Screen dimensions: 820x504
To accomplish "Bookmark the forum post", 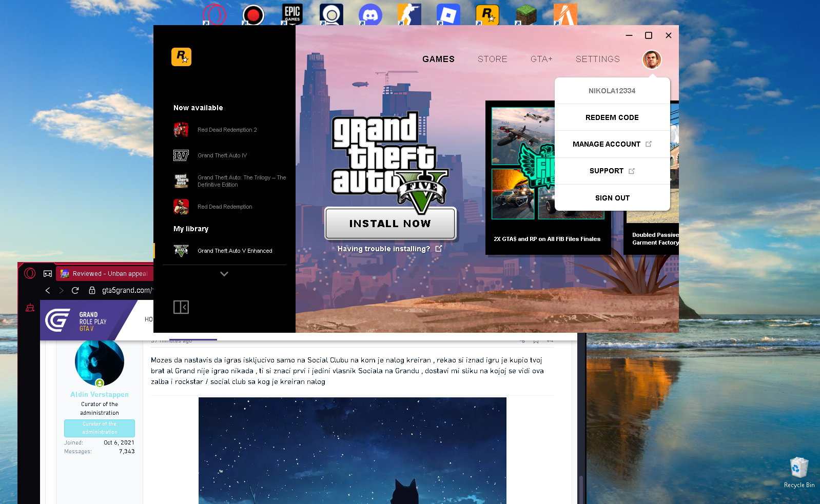I will click(x=536, y=341).
